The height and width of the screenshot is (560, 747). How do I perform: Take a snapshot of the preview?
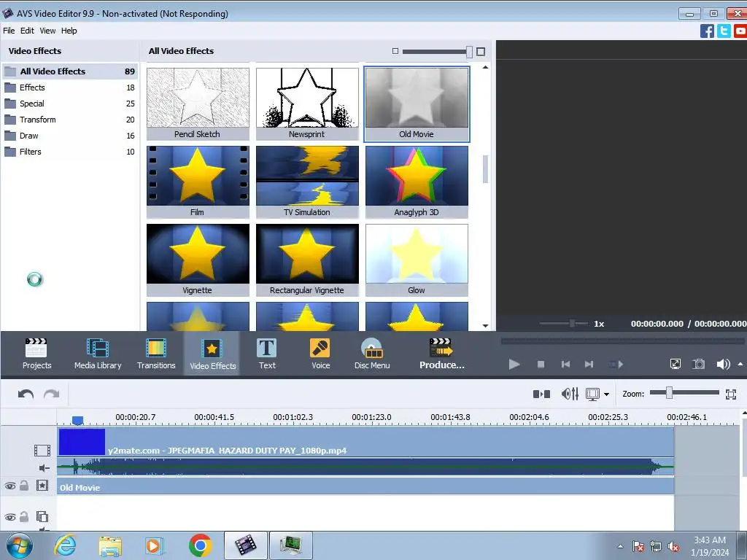click(x=698, y=365)
